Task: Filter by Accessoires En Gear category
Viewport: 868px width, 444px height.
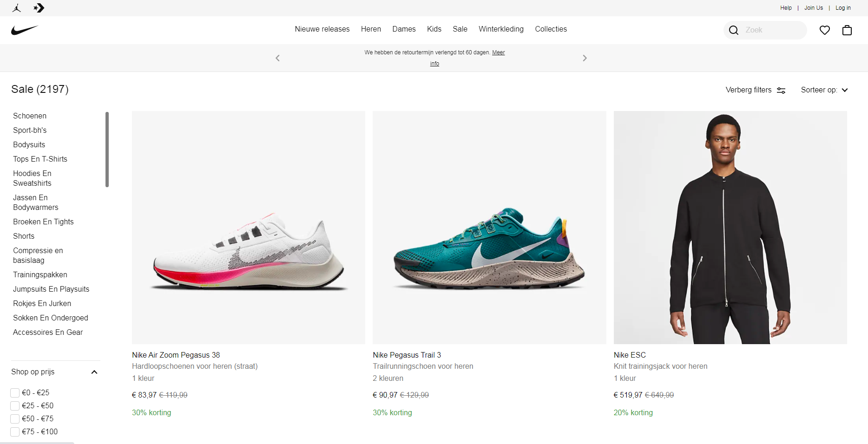Action: click(48, 333)
